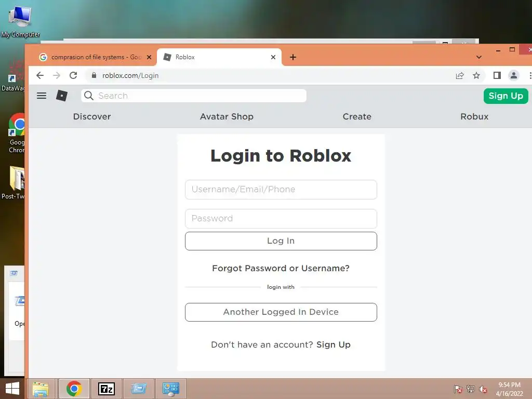Click the Sign Up link below the form
The width and height of the screenshot is (532, 399).
click(x=333, y=345)
